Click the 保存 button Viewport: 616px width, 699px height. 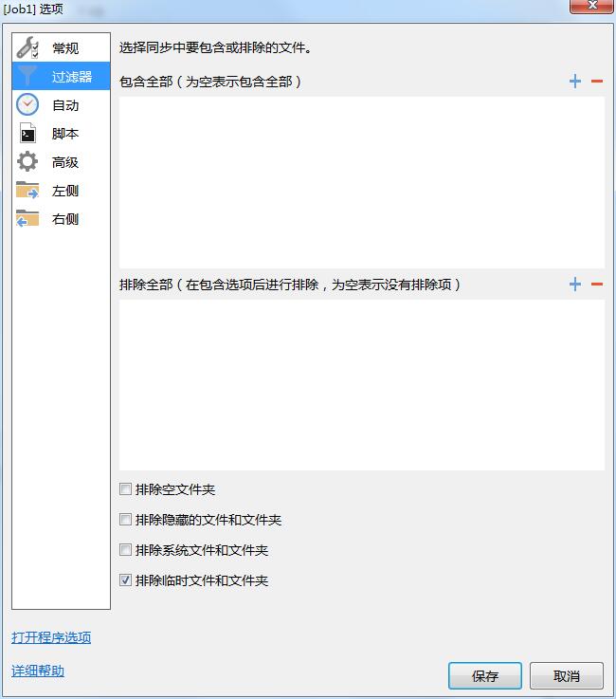[x=485, y=676]
